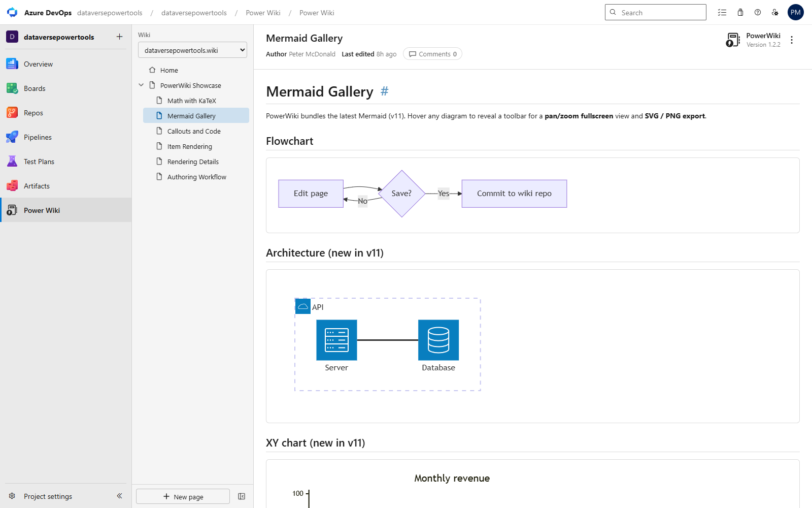Click the Database icon in architecture diagram
Viewport: 812px width, 508px height.
pyautogui.click(x=438, y=340)
